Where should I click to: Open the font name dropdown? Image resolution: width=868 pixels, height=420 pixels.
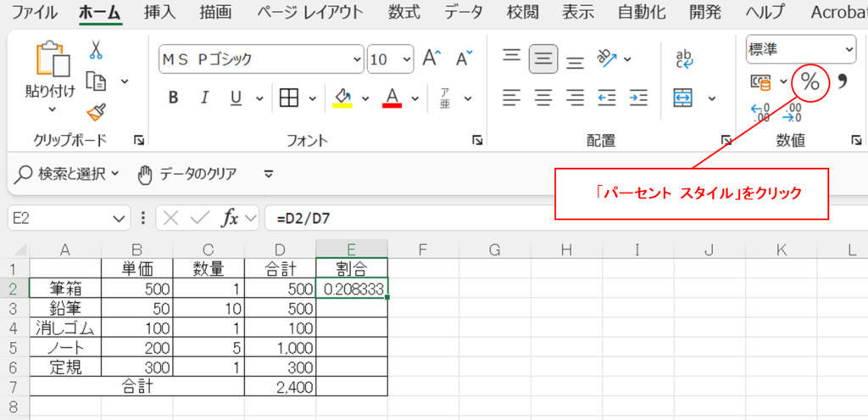[x=356, y=59]
